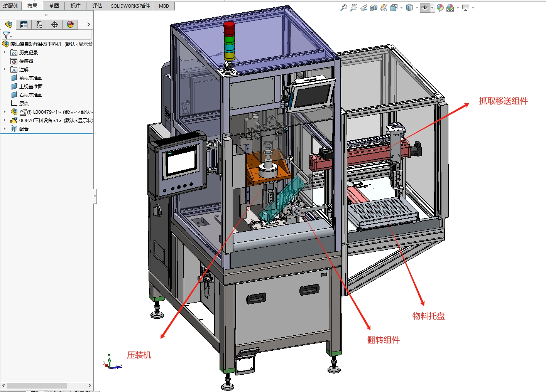Open the ConfigurationManager tab icon

coord(39,25)
